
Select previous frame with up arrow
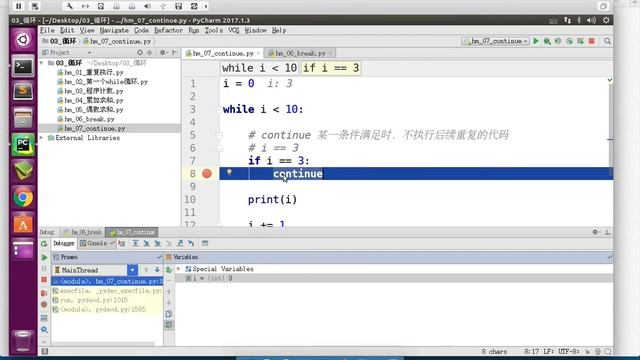point(146,270)
